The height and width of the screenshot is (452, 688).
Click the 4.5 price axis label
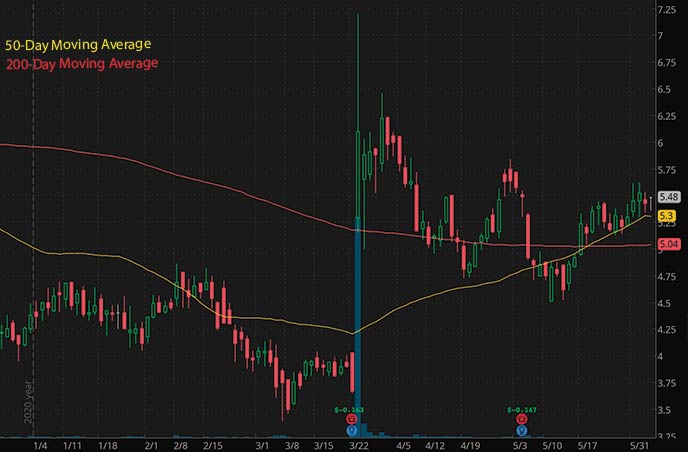click(x=664, y=304)
